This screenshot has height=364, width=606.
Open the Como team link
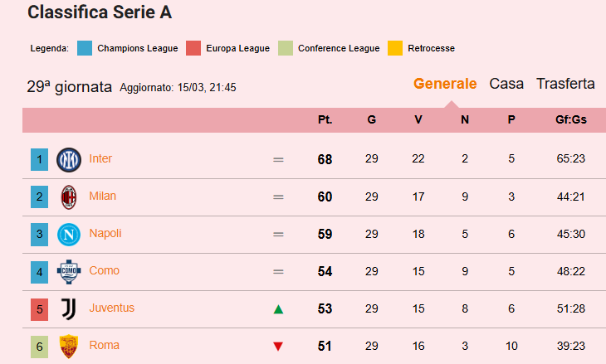click(x=104, y=270)
